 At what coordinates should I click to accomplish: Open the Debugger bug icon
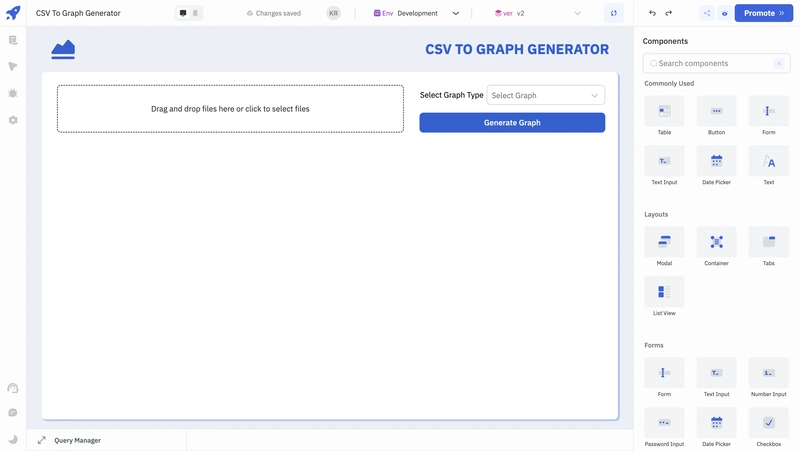[13, 93]
